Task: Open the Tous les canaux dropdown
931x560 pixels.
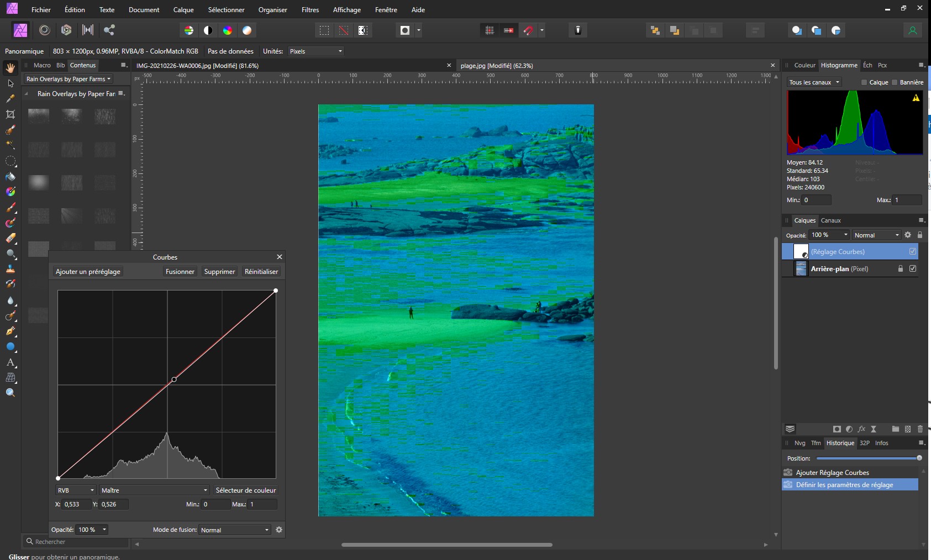Action: pyautogui.click(x=814, y=82)
